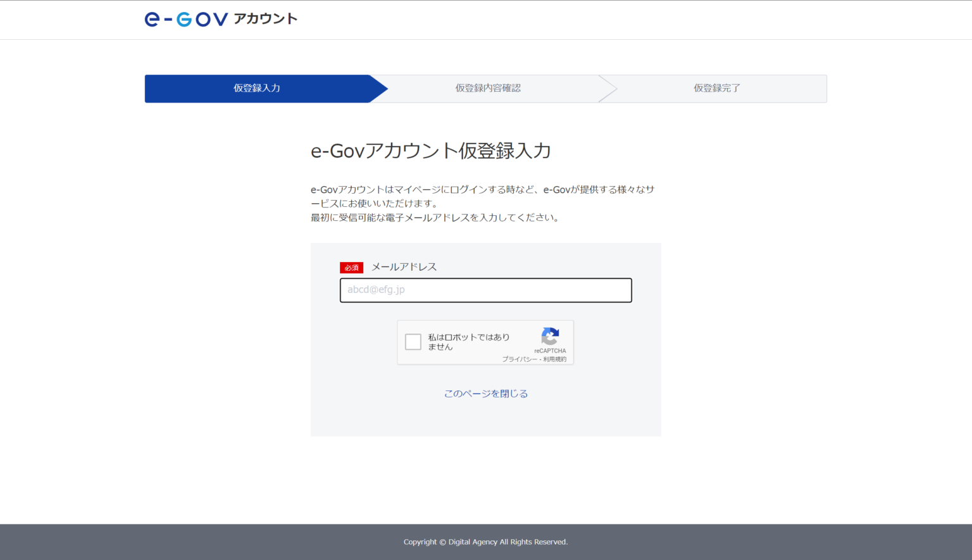This screenshot has height=560, width=972.
Task: Select the 仮登録完了 step
Action: tap(716, 89)
